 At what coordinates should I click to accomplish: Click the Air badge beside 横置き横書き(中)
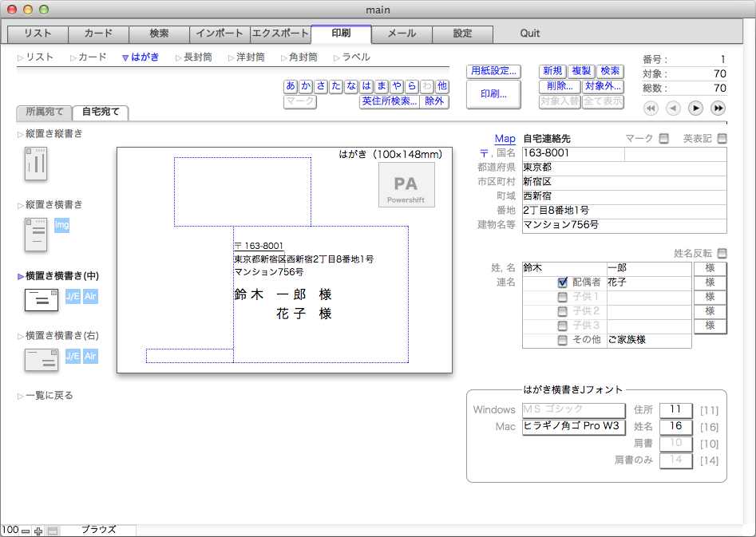pos(90,297)
